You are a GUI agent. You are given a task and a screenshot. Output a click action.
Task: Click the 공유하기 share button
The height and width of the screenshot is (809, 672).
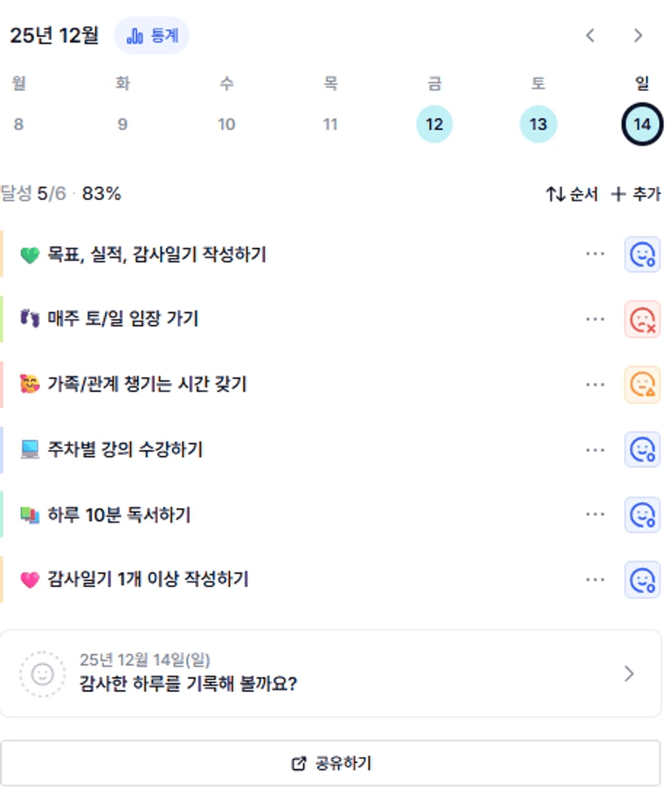[331, 763]
